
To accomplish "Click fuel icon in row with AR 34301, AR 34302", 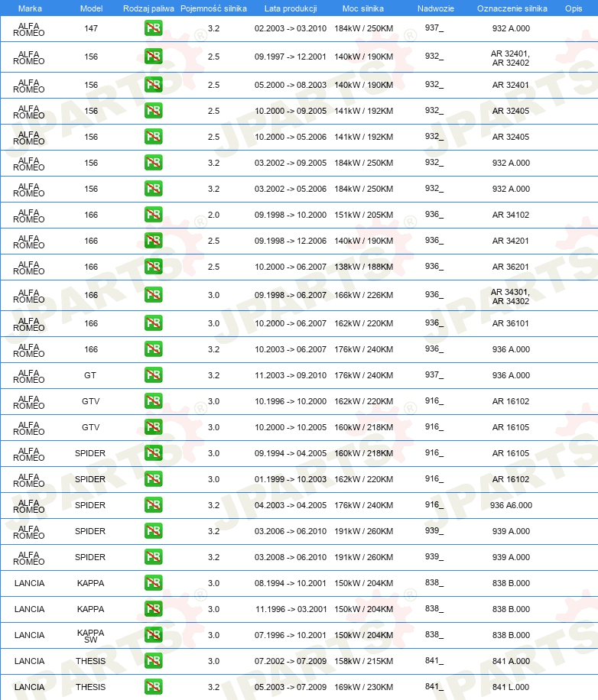I will pos(153,295).
